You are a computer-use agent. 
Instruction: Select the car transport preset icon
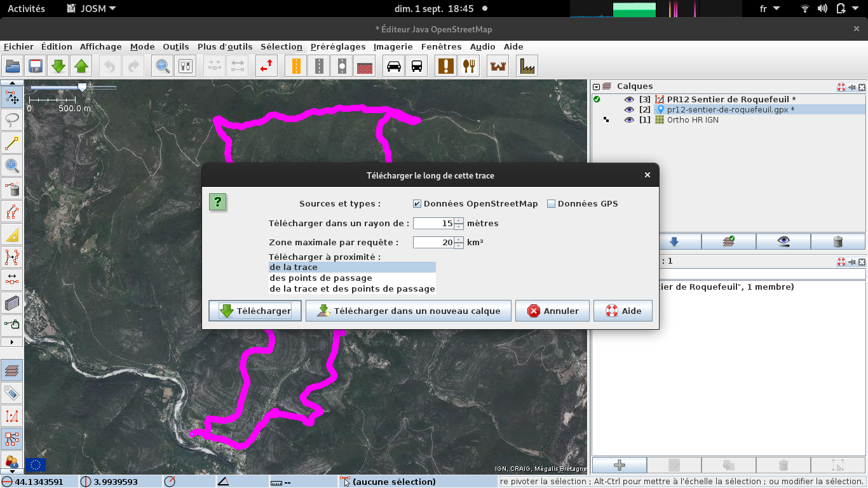tap(394, 66)
